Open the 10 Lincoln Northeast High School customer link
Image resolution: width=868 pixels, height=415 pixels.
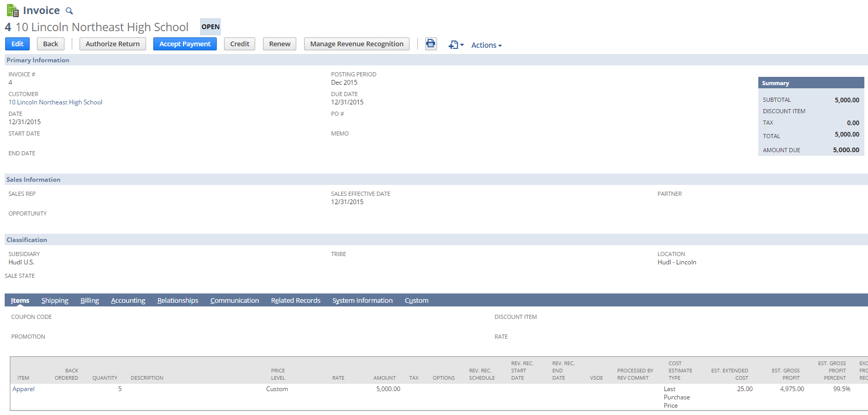(56, 102)
